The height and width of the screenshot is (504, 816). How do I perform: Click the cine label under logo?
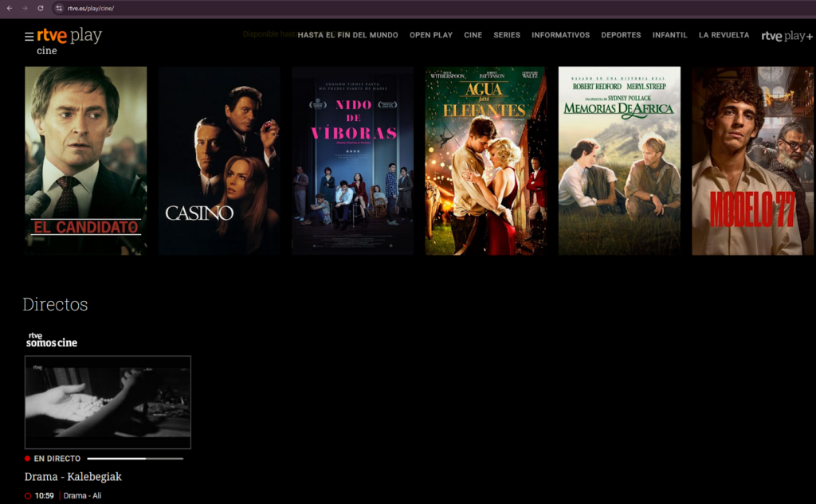coord(47,51)
